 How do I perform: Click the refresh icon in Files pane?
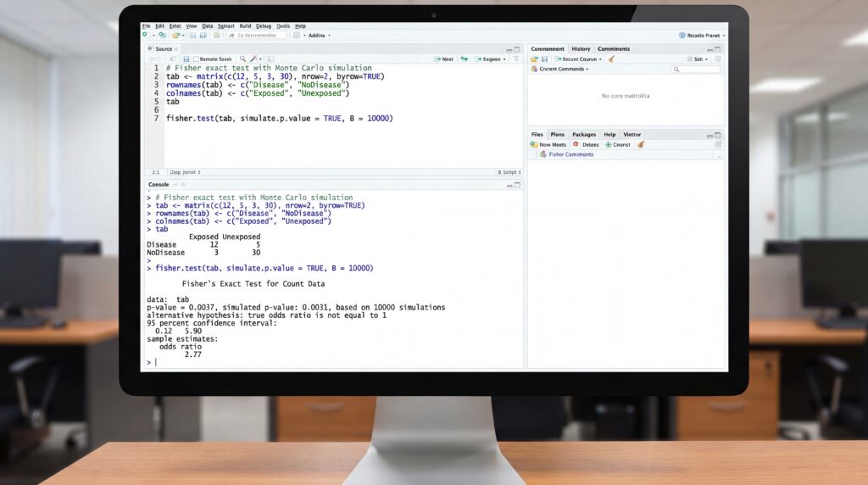point(718,144)
